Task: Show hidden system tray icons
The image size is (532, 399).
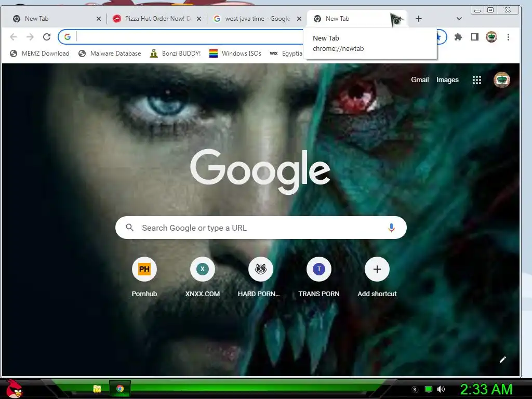Action: click(415, 390)
